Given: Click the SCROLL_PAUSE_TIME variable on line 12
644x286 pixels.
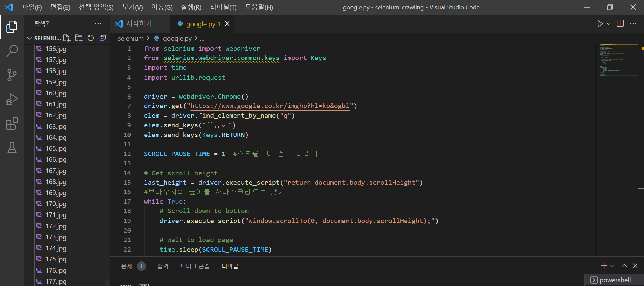Looking at the screenshot, I should pyautogui.click(x=177, y=154).
